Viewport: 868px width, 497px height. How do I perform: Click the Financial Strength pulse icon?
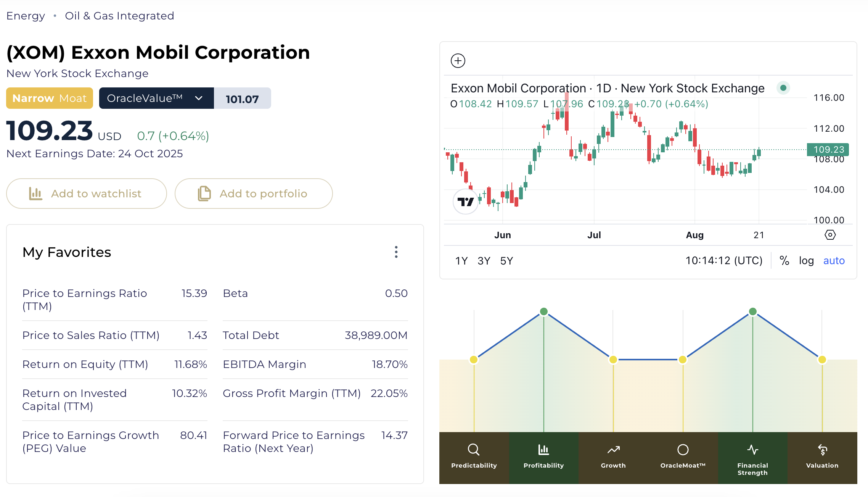[752, 450]
